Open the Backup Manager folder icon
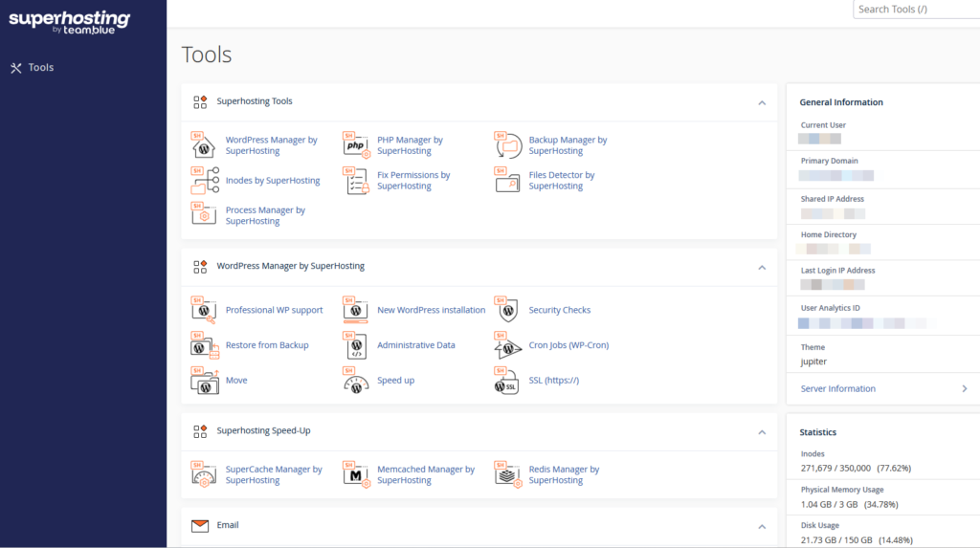 (507, 145)
